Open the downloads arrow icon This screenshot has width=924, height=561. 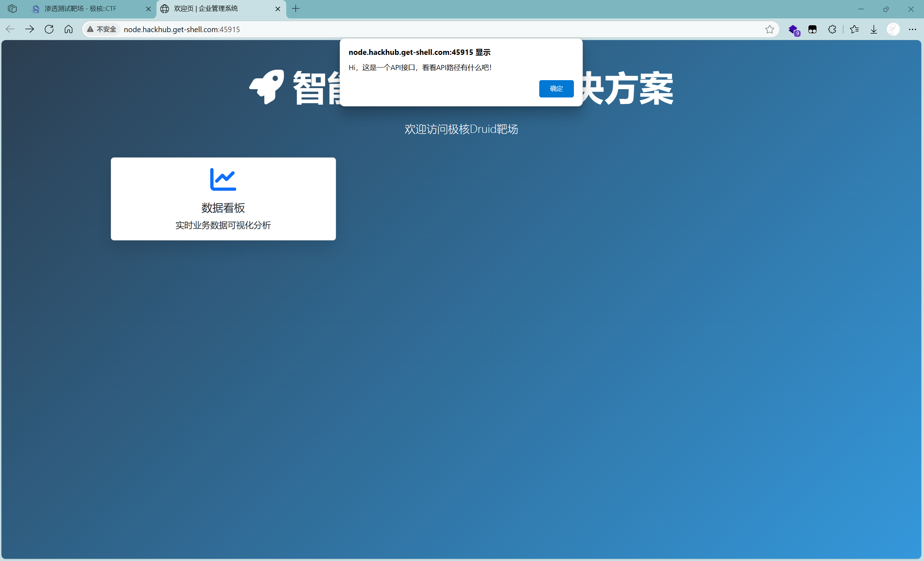874,29
